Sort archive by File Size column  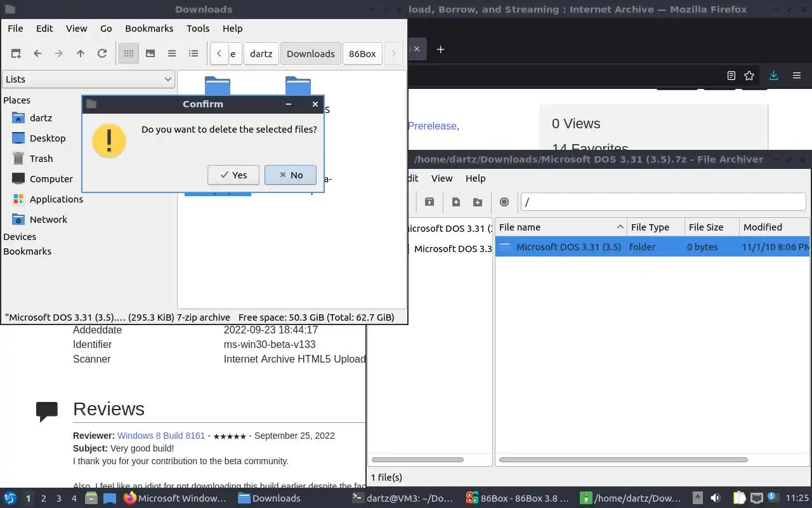(712, 227)
